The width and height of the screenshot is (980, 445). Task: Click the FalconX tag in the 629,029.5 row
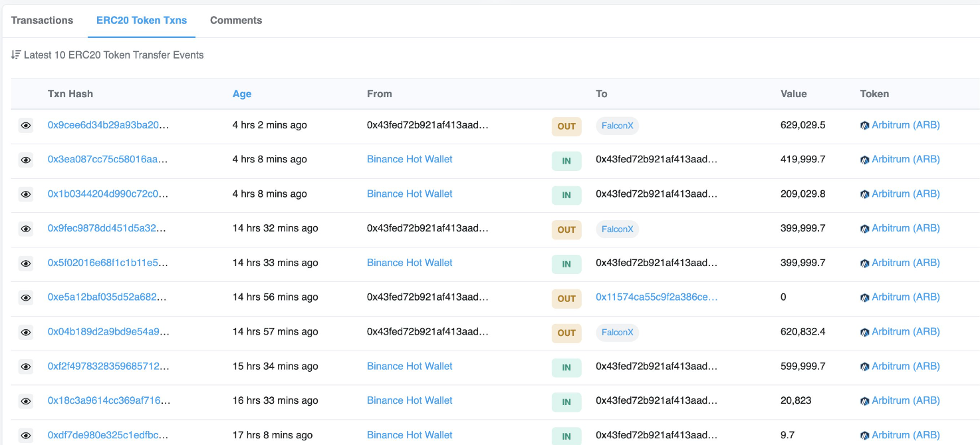click(618, 126)
